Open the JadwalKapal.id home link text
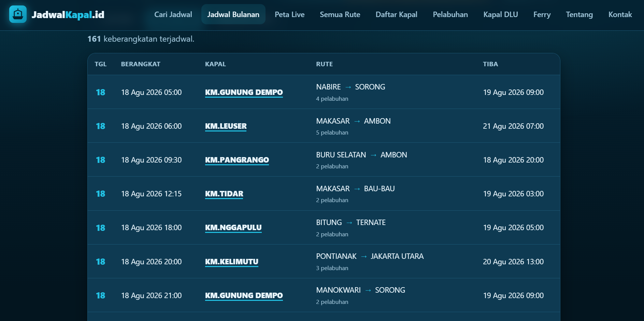Image resolution: width=644 pixels, height=321 pixels. [x=68, y=15]
